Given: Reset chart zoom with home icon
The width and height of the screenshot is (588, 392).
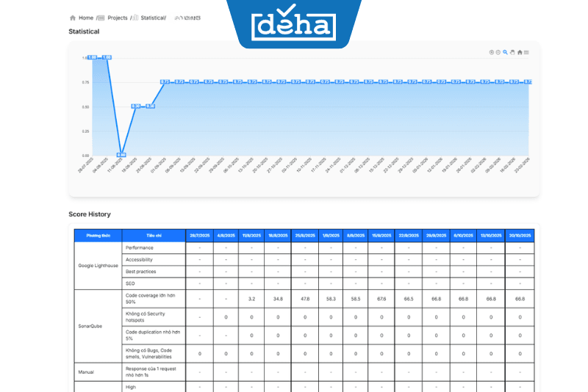Looking at the screenshot, I should pyautogui.click(x=520, y=52).
